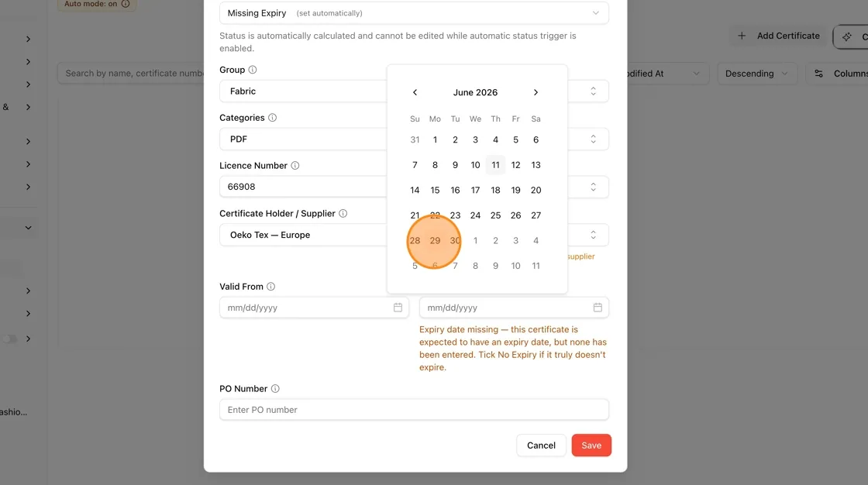Show info for Licence Number field
This screenshot has height=485, width=868.
coord(295,166)
